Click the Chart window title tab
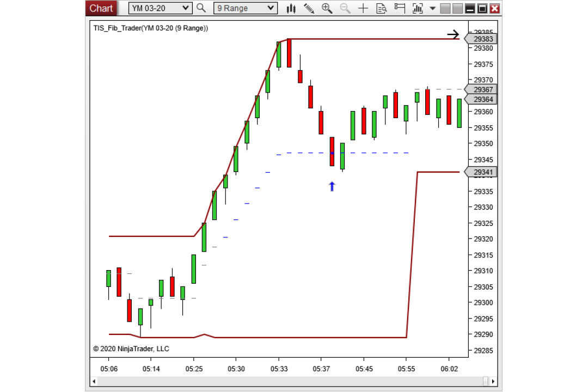The width and height of the screenshot is (588, 392). click(x=101, y=8)
